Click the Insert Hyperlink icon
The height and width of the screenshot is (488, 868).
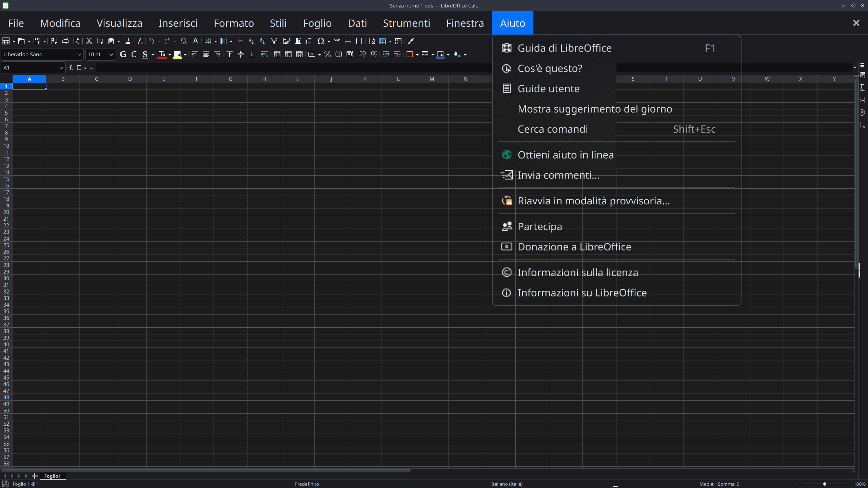click(x=337, y=41)
